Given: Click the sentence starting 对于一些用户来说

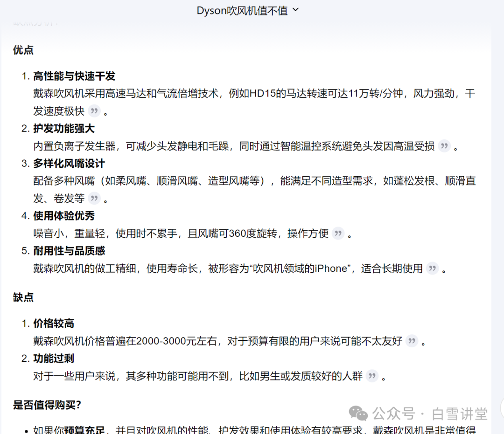Looking at the screenshot, I should pos(198,376).
